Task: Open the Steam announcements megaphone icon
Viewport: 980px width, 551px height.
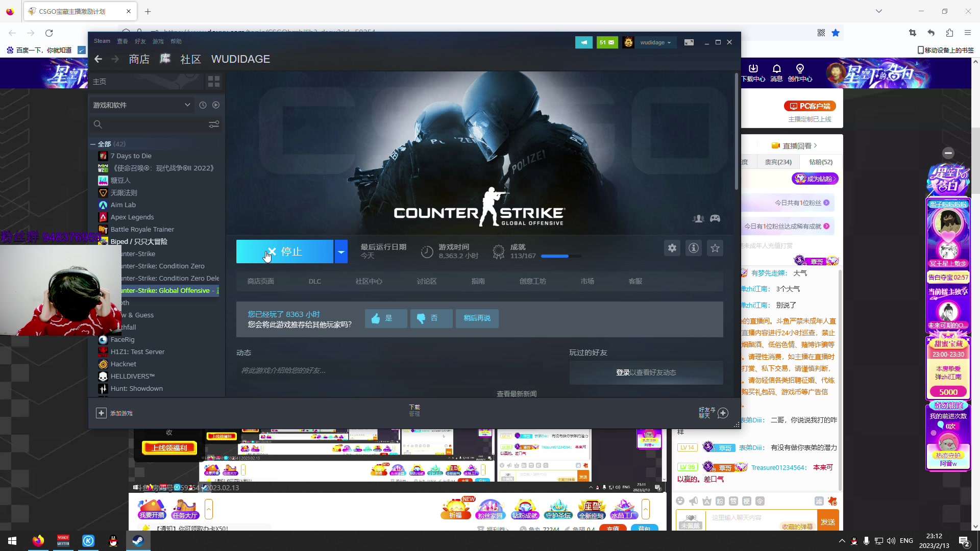Action: (584, 42)
